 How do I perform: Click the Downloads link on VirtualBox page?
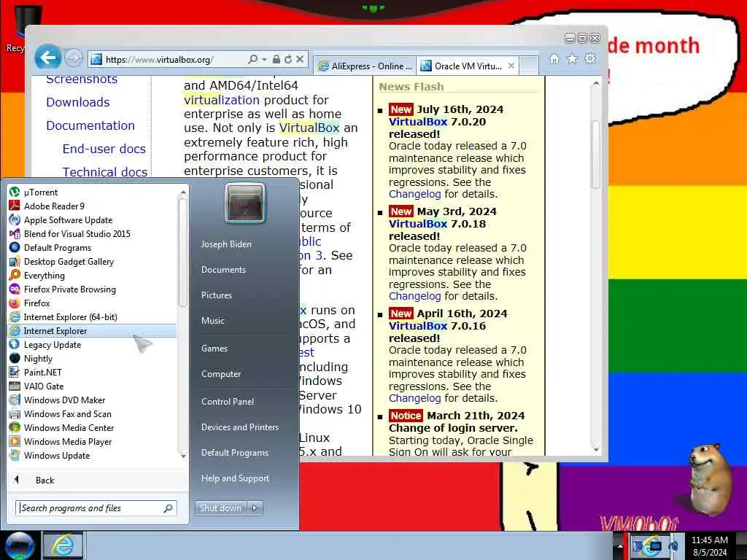point(77,102)
